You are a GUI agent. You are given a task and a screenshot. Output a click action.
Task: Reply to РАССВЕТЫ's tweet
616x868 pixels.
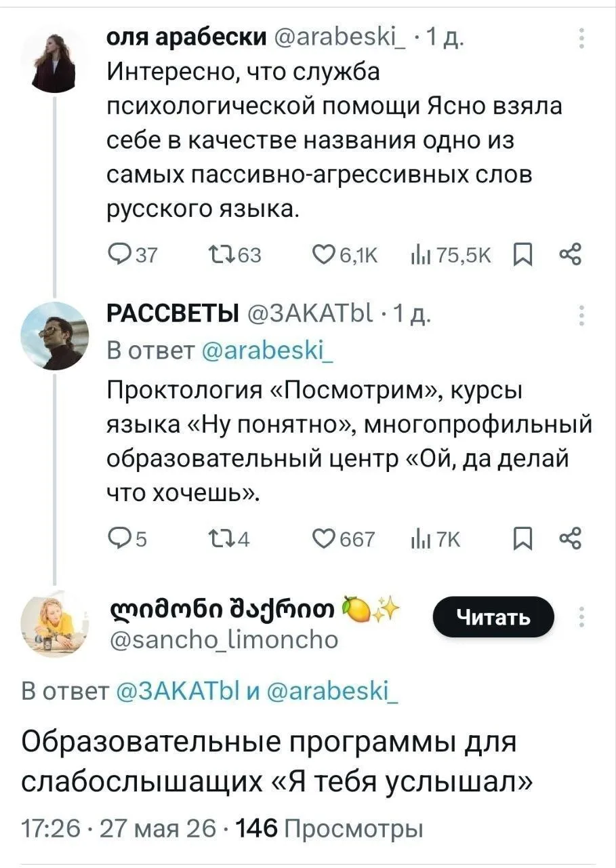pyautogui.click(x=127, y=539)
